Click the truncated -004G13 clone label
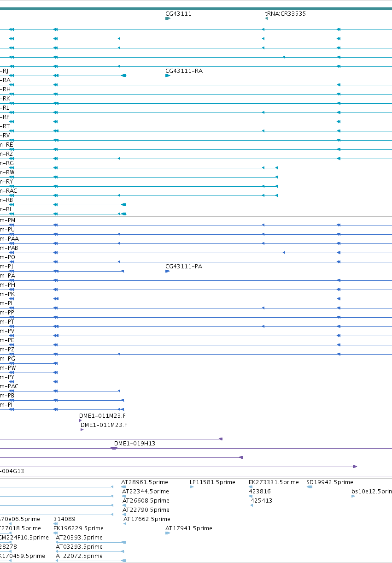392x563 pixels. (x=12, y=471)
